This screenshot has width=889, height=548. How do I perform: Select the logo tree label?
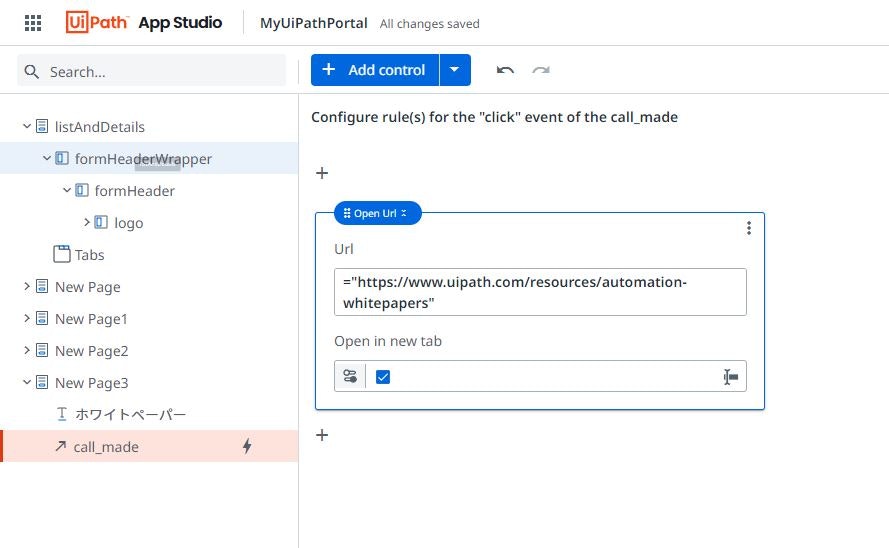click(129, 223)
